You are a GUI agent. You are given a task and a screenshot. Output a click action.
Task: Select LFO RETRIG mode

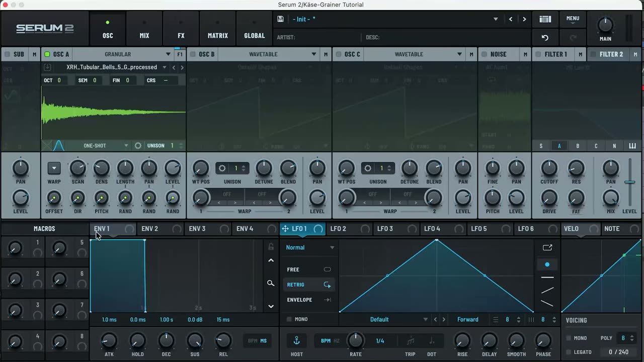click(x=309, y=285)
